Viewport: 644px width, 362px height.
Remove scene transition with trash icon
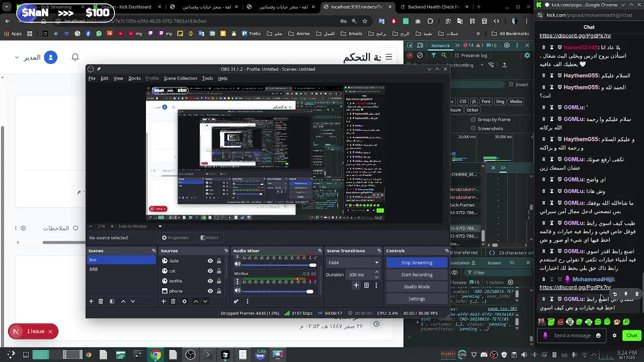(366, 285)
